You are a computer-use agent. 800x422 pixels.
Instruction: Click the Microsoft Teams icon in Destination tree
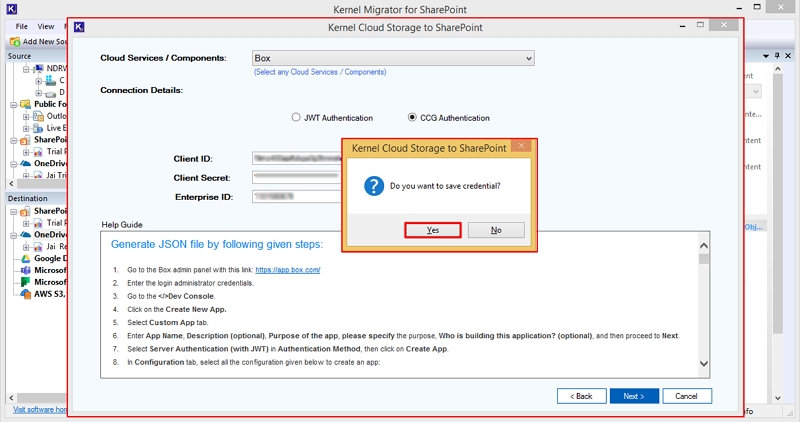26,270
